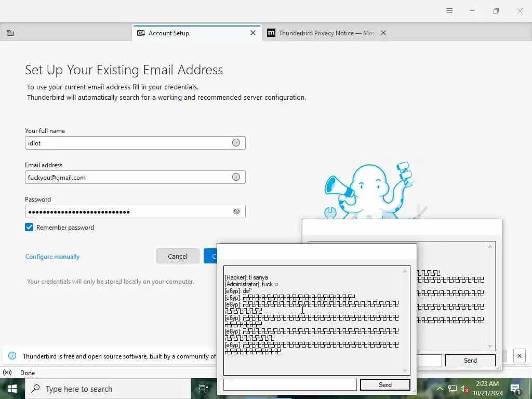Viewport: 532px width, 399px height.
Task: Show info icon for Email address field
Action: tap(236, 177)
